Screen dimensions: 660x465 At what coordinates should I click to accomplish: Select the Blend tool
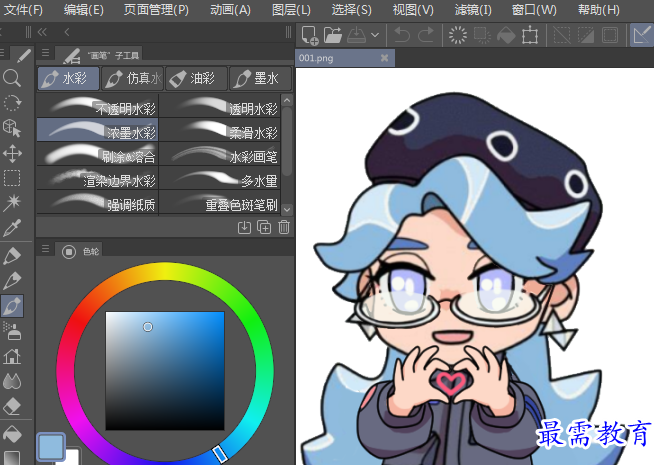coord(12,382)
